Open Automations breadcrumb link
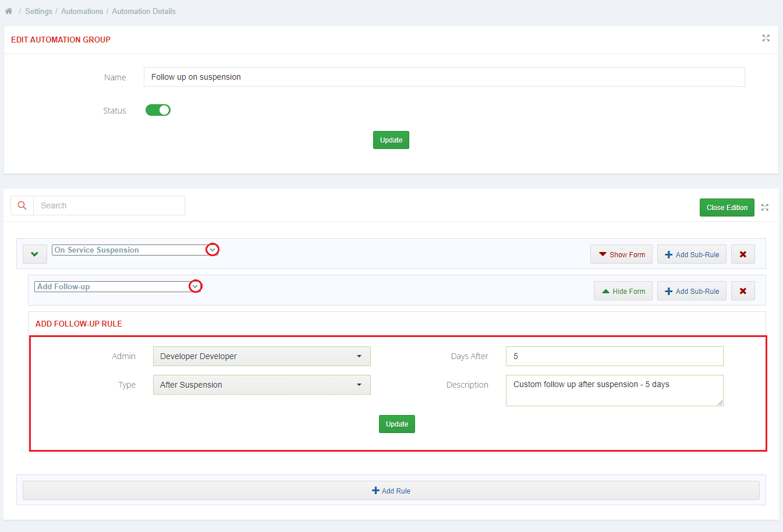The width and height of the screenshot is (783, 532). [82, 11]
